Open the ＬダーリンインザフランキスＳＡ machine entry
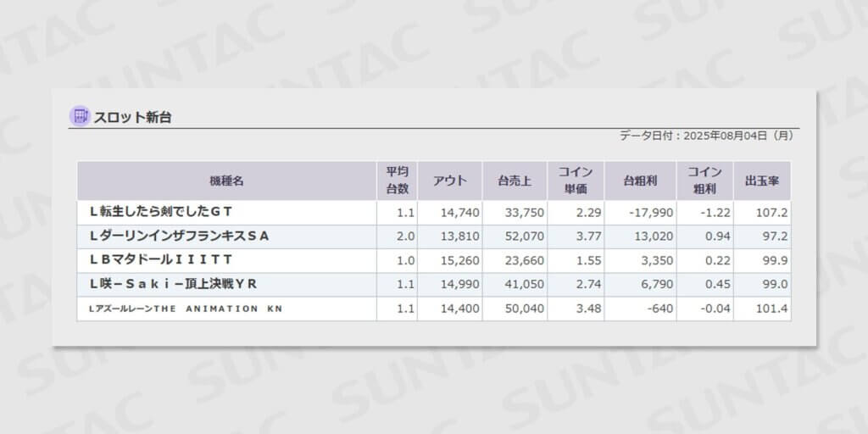 coord(178,236)
